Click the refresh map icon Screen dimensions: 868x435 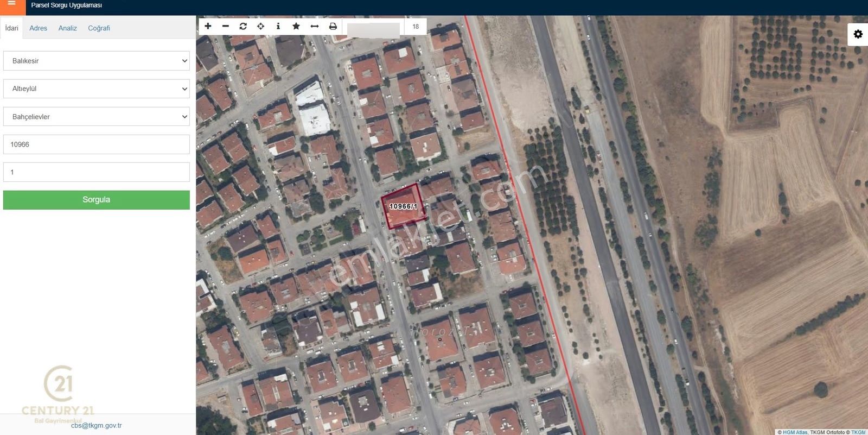(x=243, y=26)
